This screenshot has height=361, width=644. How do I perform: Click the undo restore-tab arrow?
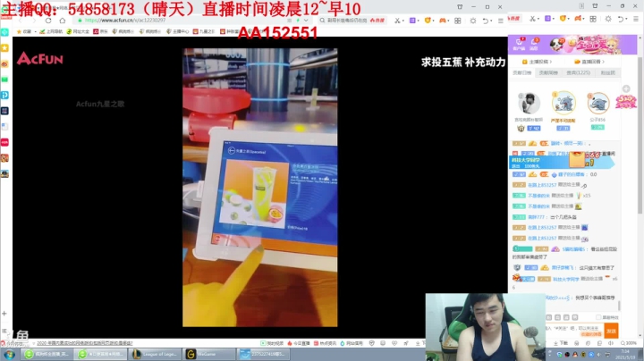485,21
